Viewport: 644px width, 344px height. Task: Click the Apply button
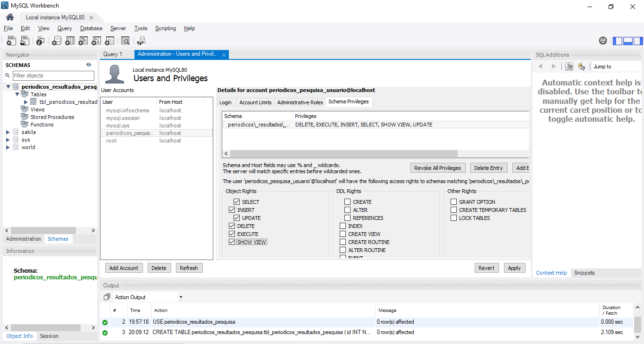pyautogui.click(x=514, y=268)
